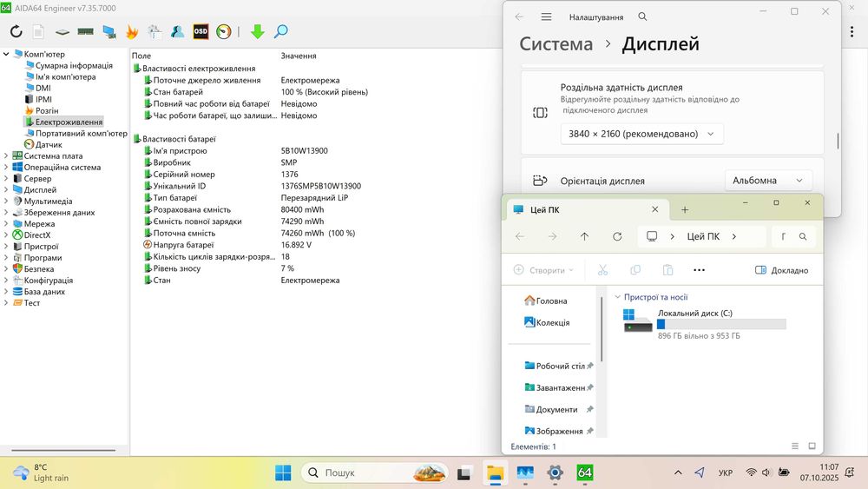Open the CPU chip tool icon in AIDA64 toolbar
Screen dimensions: 868x489
click(x=62, y=32)
